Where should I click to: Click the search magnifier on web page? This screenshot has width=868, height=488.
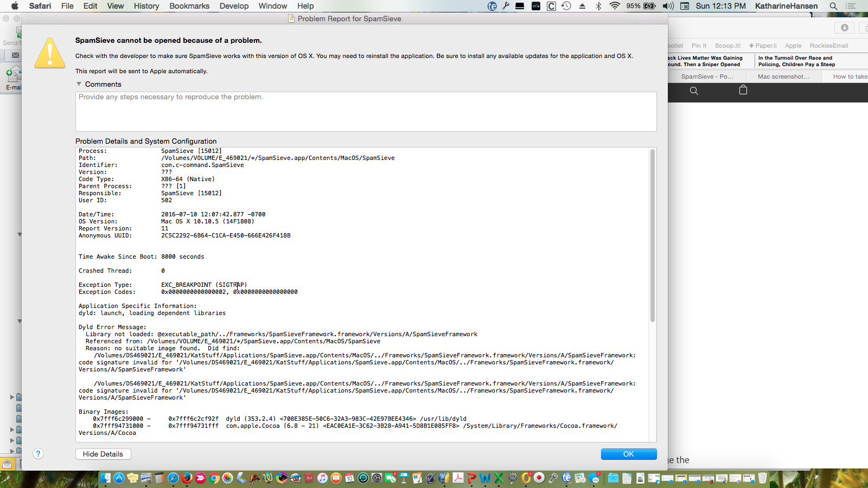694,91
